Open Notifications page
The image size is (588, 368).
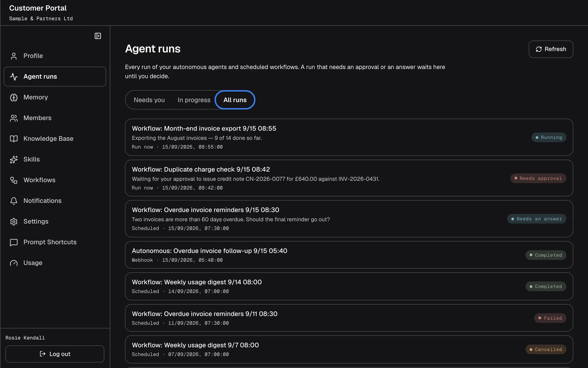pos(55,201)
